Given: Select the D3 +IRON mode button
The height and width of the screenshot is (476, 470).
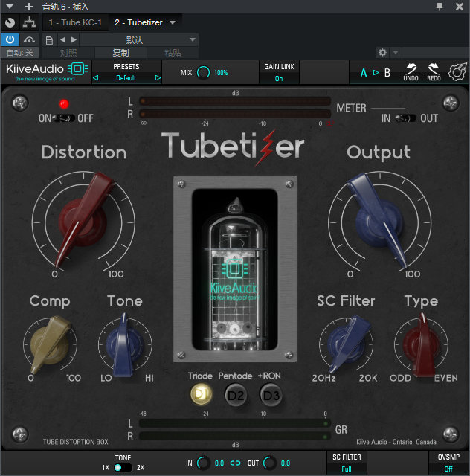Looking at the screenshot, I should 271,395.
